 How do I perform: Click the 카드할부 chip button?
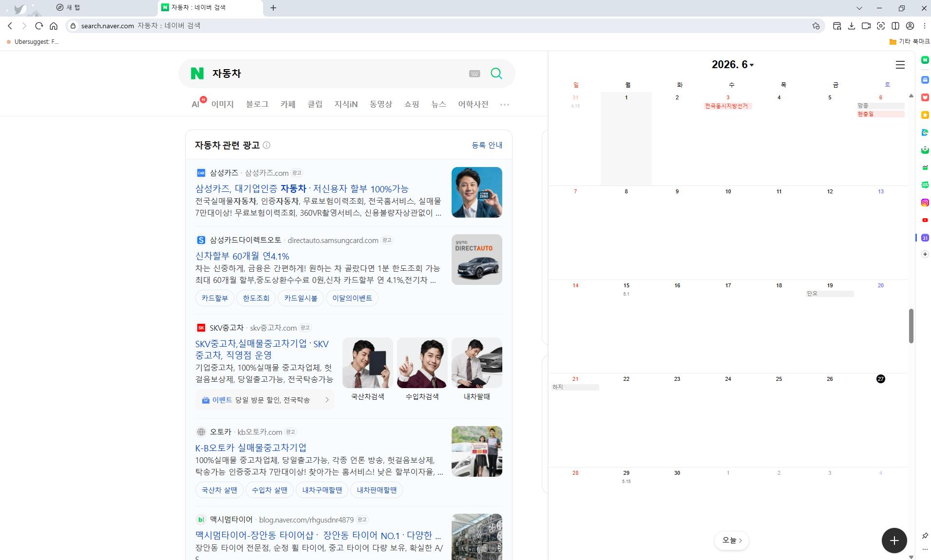click(x=215, y=298)
